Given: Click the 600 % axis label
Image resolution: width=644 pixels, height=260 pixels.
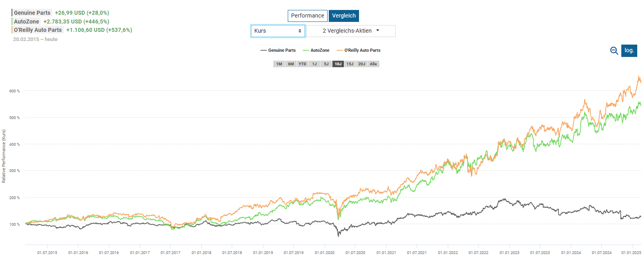Looking at the screenshot, I should pyautogui.click(x=15, y=91).
